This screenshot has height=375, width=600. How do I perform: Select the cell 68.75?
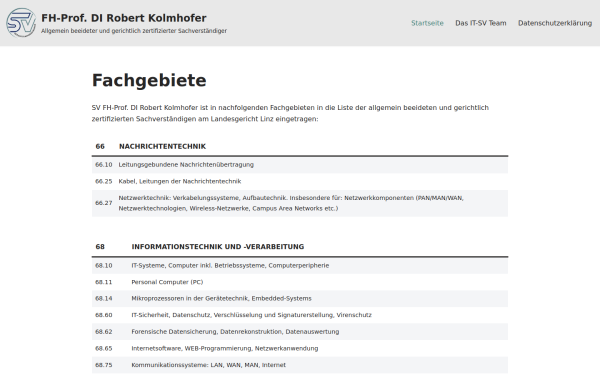click(x=104, y=365)
